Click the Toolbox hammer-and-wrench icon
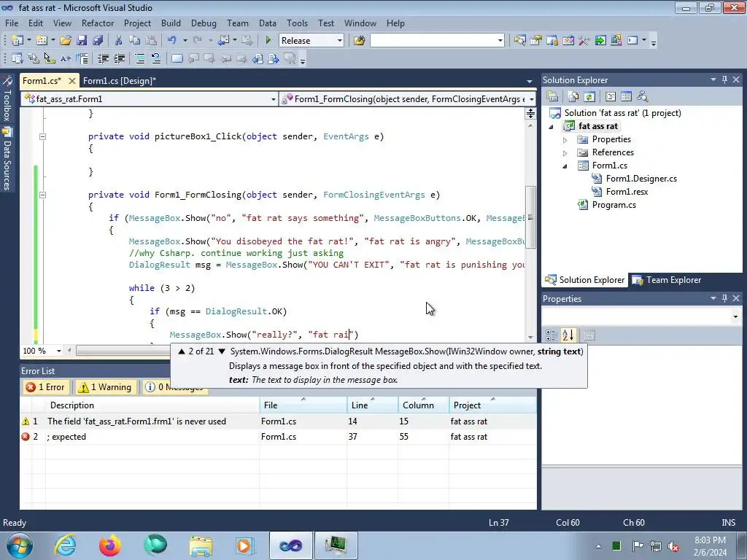Viewport: 747px width, 560px height. (584, 41)
